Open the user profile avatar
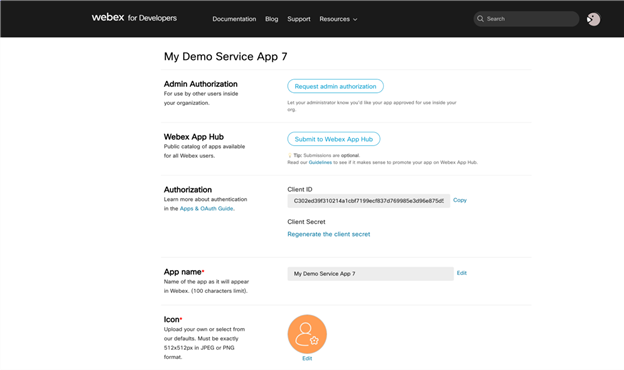This screenshot has height=370, width=624. [x=593, y=19]
